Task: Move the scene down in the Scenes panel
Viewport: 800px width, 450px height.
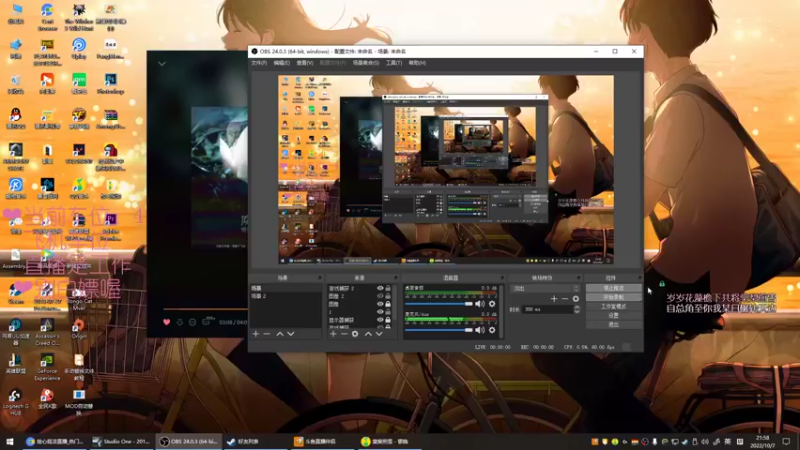Action: (291, 334)
